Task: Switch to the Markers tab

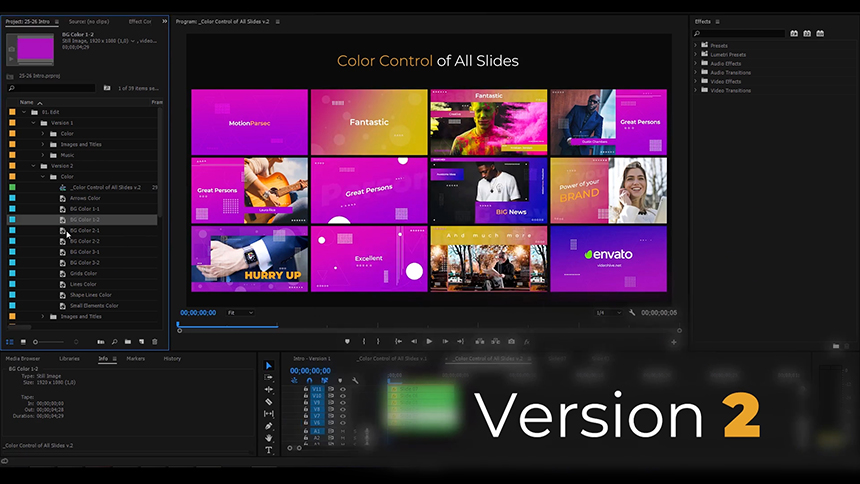Action: (135, 358)
